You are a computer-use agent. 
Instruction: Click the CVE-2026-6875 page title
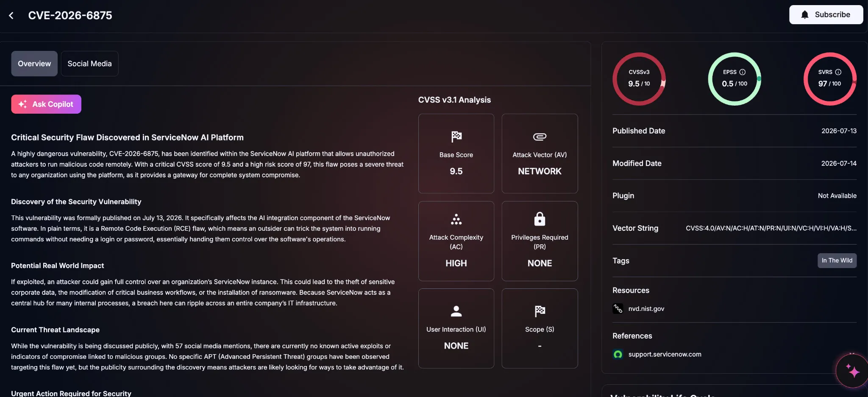(70, 16)
